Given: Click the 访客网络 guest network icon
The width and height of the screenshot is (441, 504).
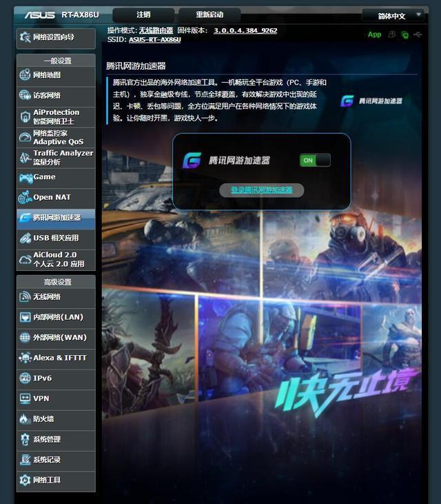Looking at the screenshot, I should pos(25,95).
